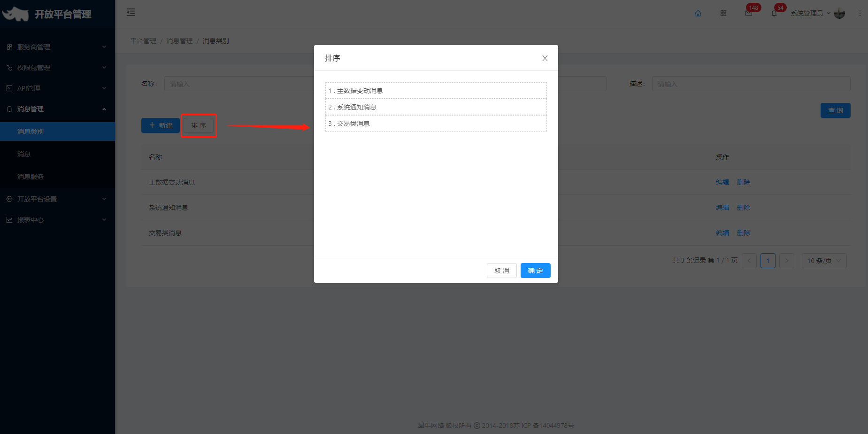This screenshot has width=868, height=434.
Task: Click 系统通知消息 table cell
Action: [x=169, y=208]
